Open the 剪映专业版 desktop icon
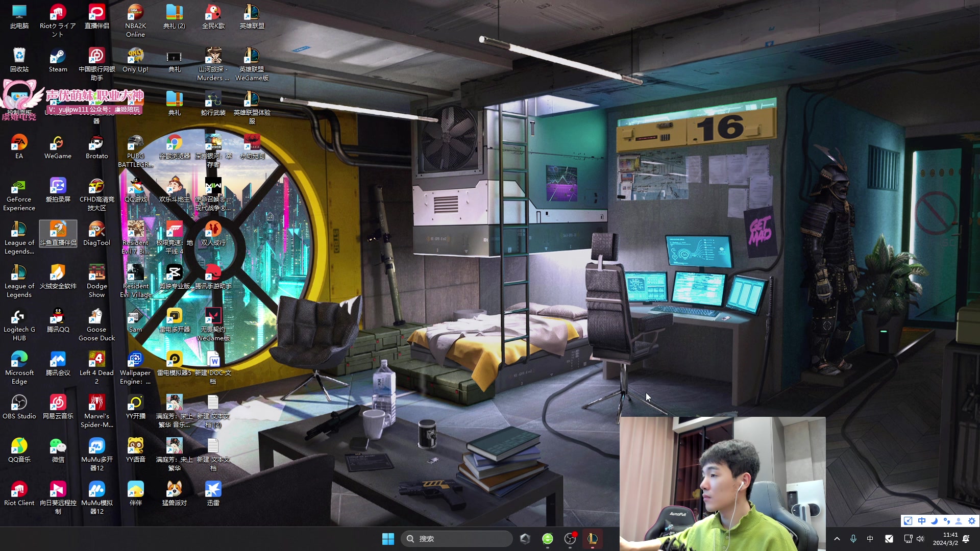980x551 pixels. coord(174,278)
